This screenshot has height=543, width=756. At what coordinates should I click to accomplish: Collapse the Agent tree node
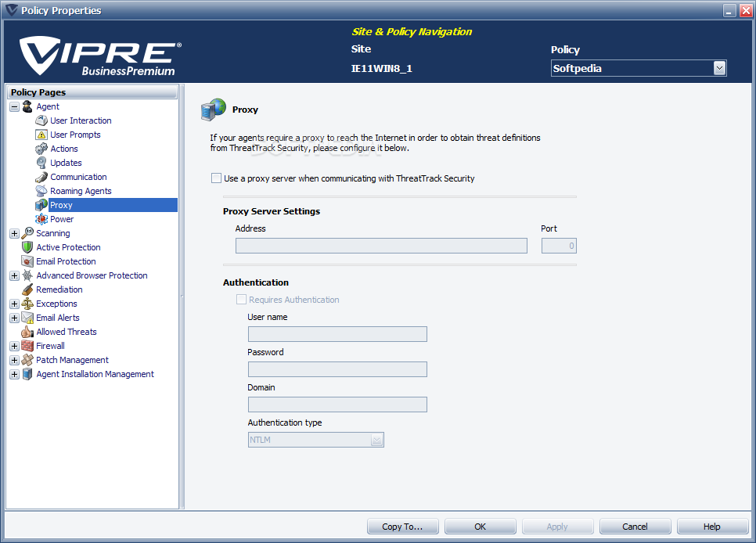tap(14, 106)
